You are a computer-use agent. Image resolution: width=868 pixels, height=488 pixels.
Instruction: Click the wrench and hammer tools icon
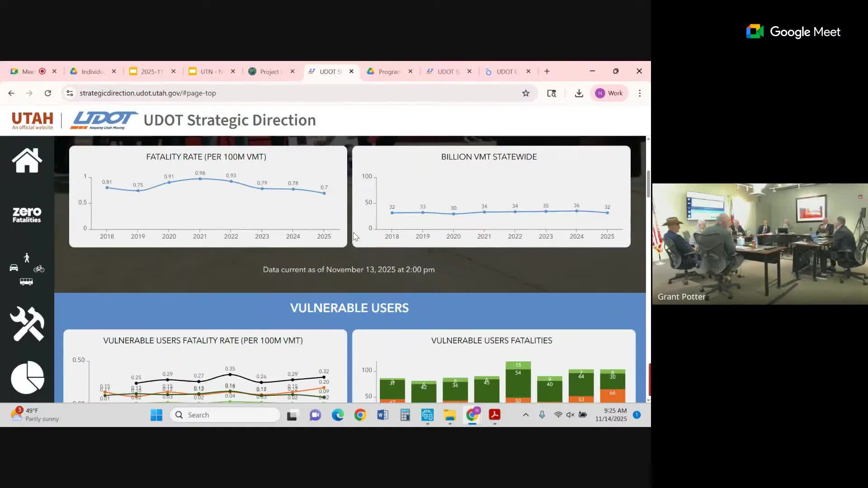27,324
